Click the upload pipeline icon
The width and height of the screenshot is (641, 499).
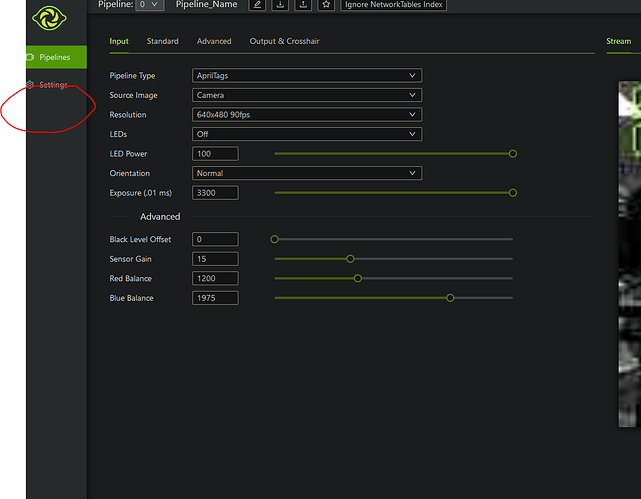(x=303, y=5)
